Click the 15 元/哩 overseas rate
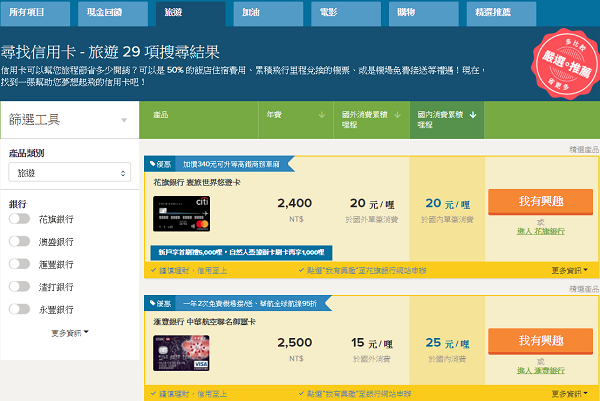 372,343
